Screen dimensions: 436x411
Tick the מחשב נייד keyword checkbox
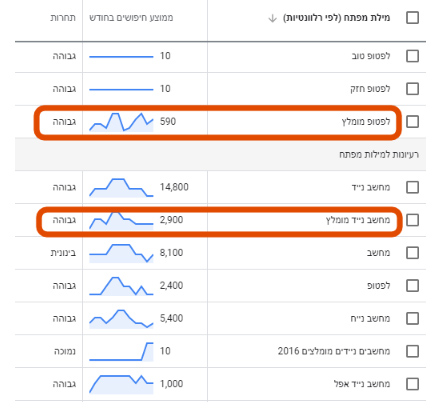412,187
